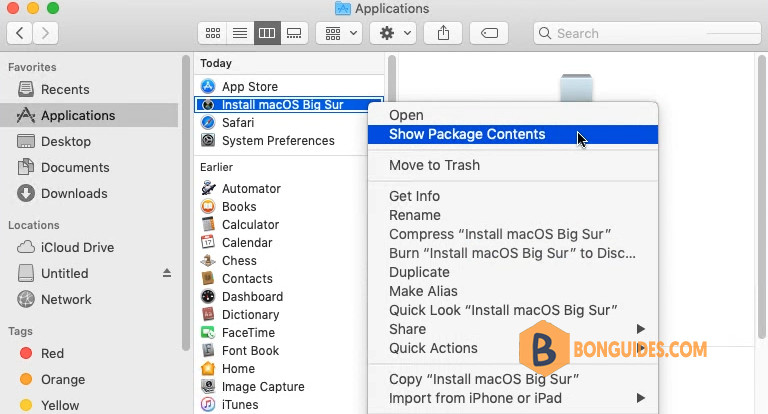Switch to column view
The image size is (768, 414).
(267, 33)
